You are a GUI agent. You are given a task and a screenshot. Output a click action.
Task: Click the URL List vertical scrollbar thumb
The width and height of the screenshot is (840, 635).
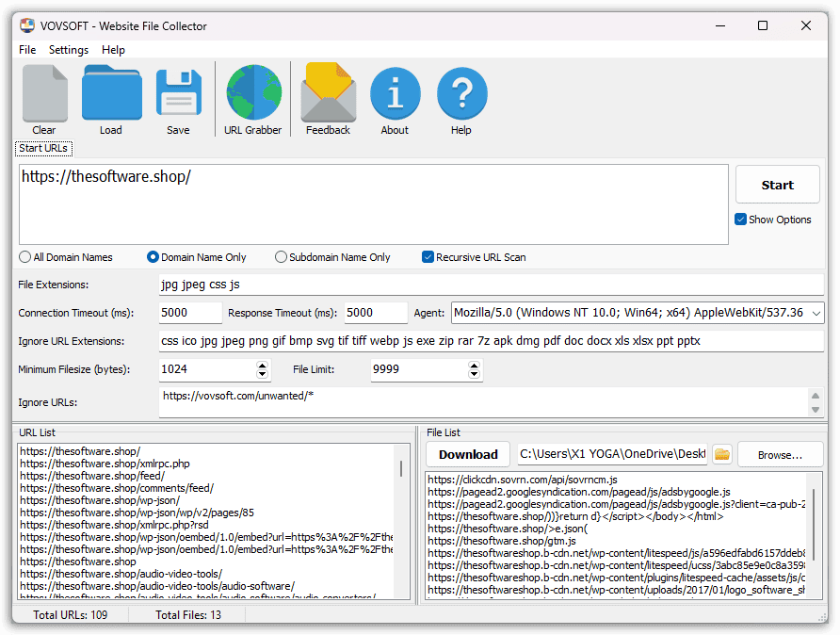click(401, 469)
